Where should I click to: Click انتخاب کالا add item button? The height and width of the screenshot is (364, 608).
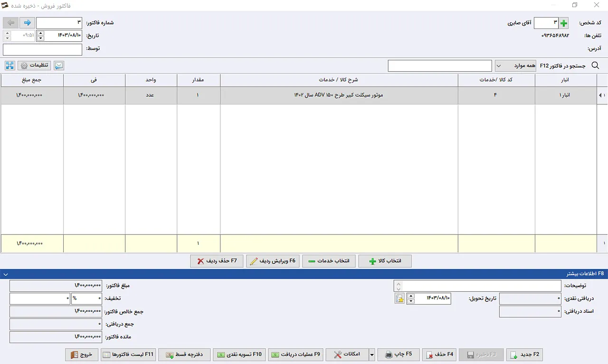click(x=385, y=261)
